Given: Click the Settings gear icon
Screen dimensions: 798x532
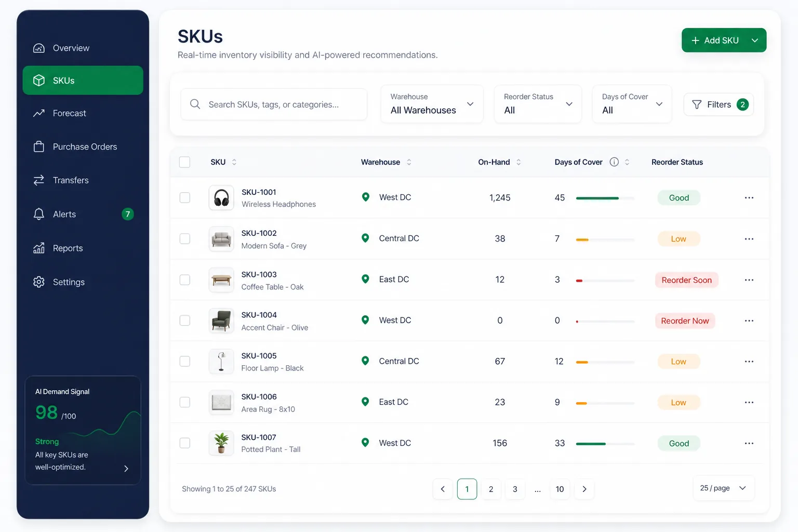Looking at the screenshot, I should point(39,282).
